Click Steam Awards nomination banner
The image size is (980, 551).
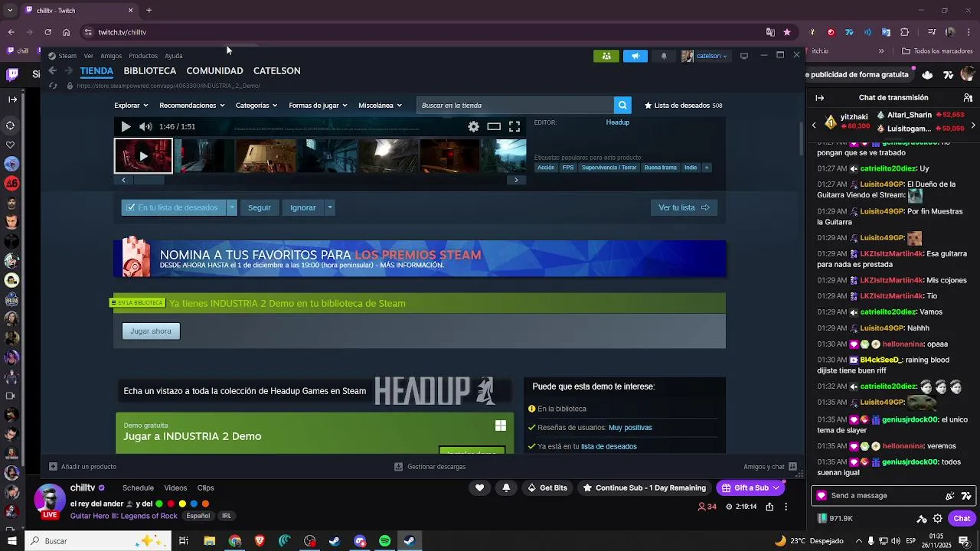(420, 259)
